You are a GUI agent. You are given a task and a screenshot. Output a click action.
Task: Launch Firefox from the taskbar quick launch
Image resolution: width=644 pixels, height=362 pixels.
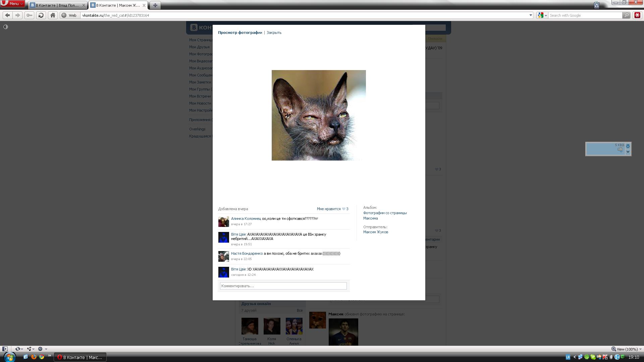click(34, 357)
